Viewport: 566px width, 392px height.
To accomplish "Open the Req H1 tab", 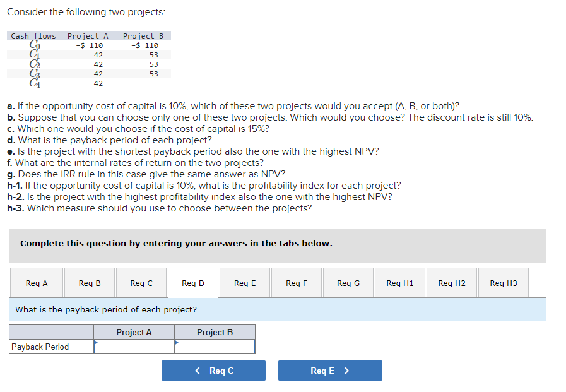I will (399, 282).
